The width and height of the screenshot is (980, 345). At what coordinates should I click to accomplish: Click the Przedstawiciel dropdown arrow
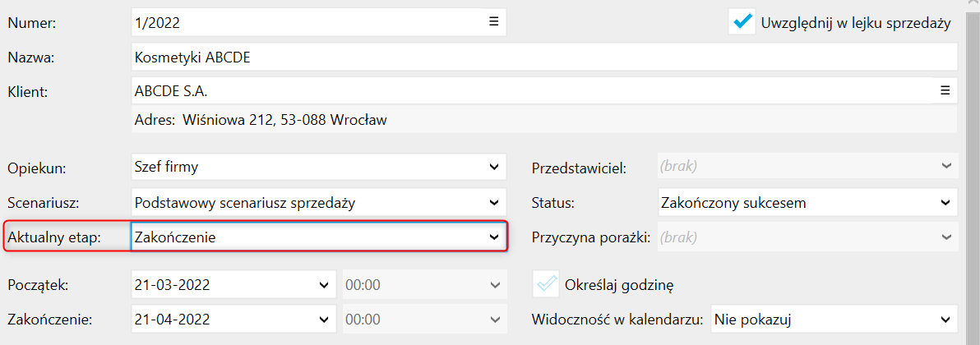[x=945, y=167]
